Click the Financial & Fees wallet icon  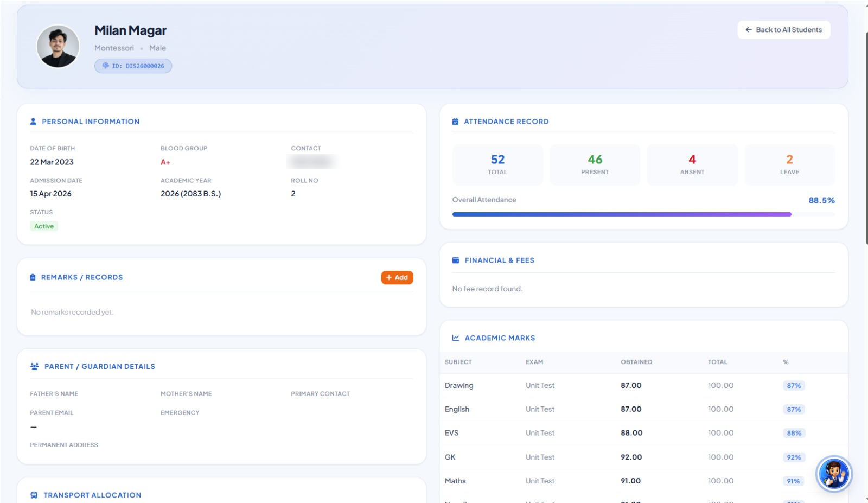[x=456, y=260]
